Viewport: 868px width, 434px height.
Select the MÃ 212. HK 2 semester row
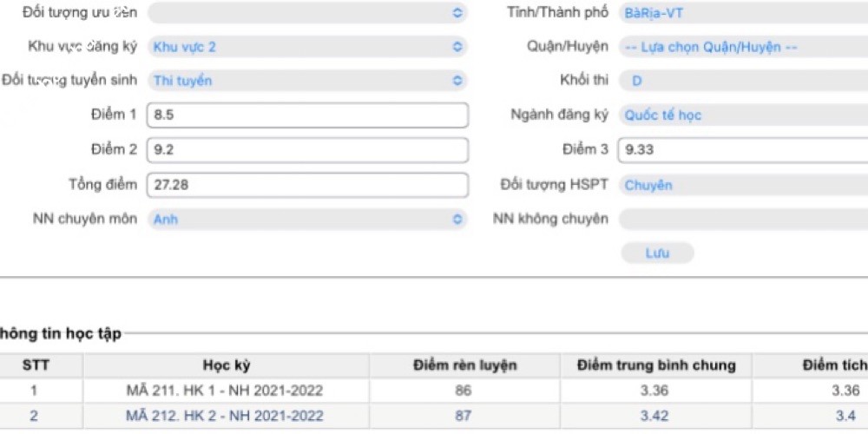pyautogui.click(x=225, y=417)
